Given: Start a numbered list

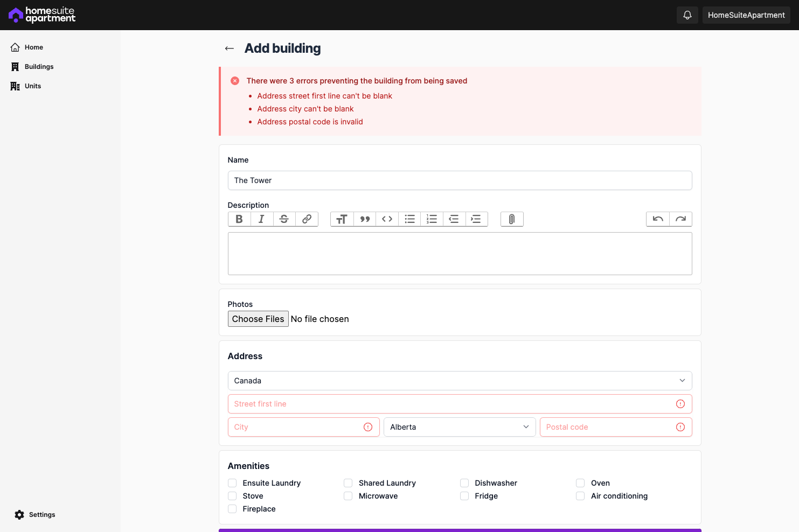Looking at the screenshot, I should pyautogui.click(x=431, y=219).
